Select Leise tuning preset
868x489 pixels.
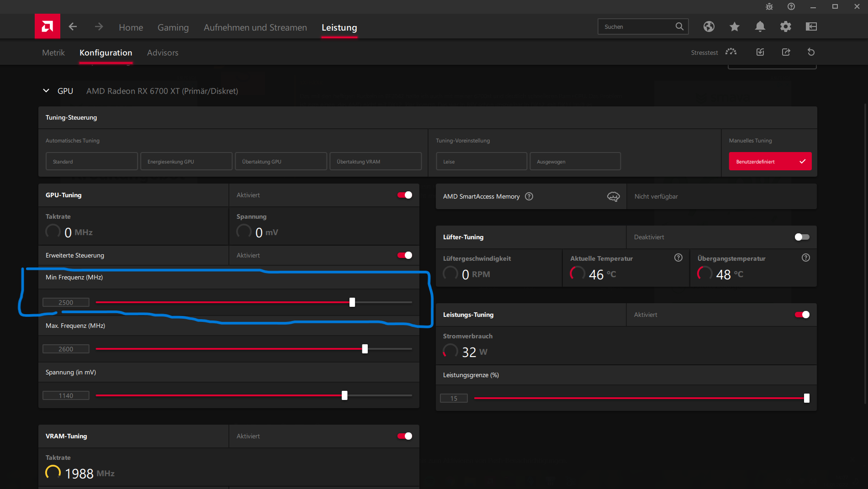(482, 161)
